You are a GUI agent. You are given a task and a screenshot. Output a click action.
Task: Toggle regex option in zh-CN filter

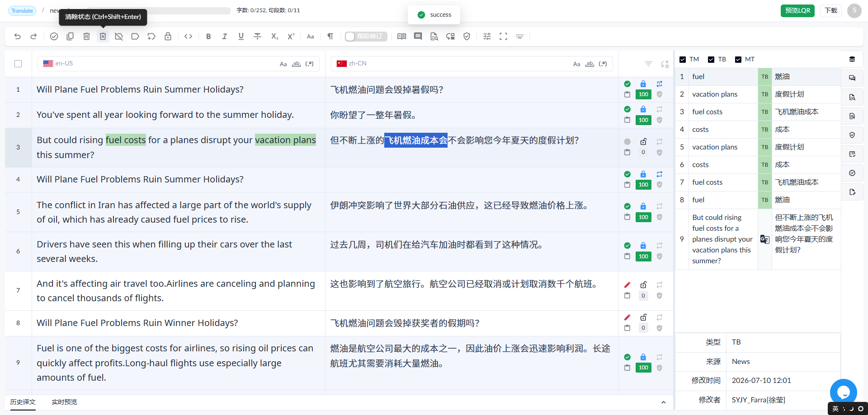[x=603, y=64]
